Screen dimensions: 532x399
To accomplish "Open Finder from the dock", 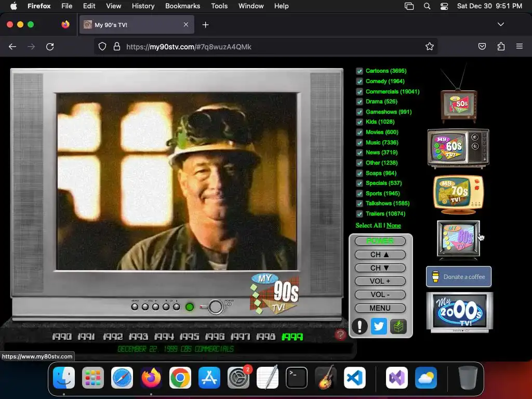I will (x=64, y=378).
